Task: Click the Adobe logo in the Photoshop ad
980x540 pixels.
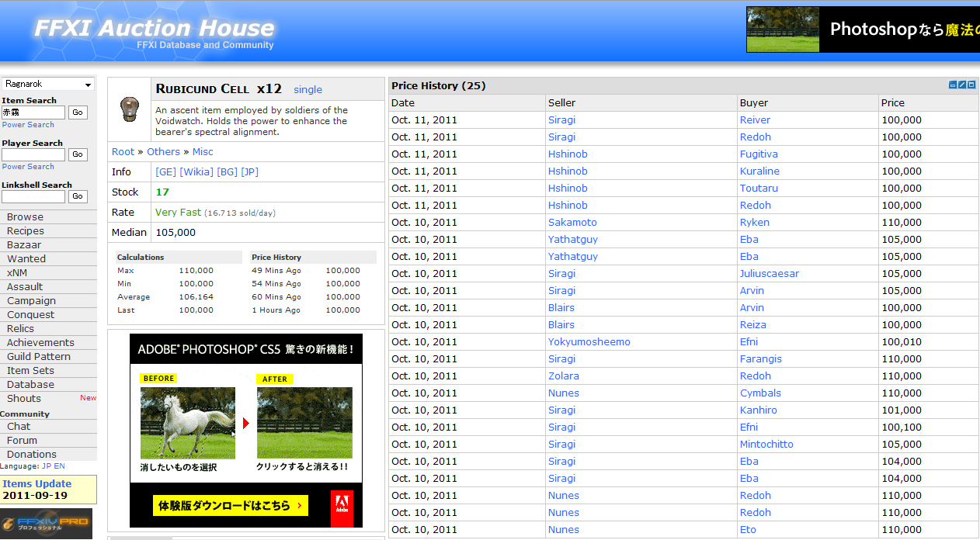Action: pos(342,507)
